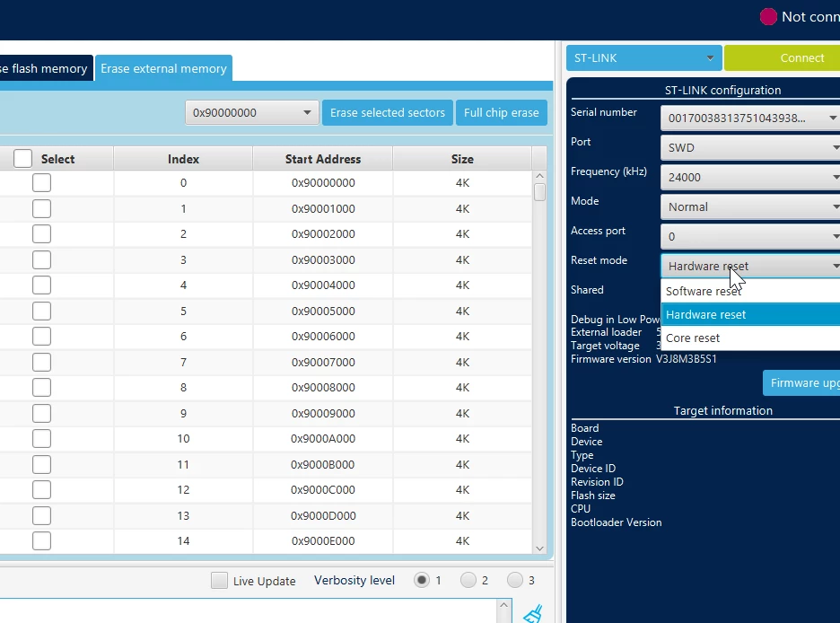The width and height of the screenshot is (840, 623).
Task: Click Erase selected sectors button
Action: coord(388,112)
